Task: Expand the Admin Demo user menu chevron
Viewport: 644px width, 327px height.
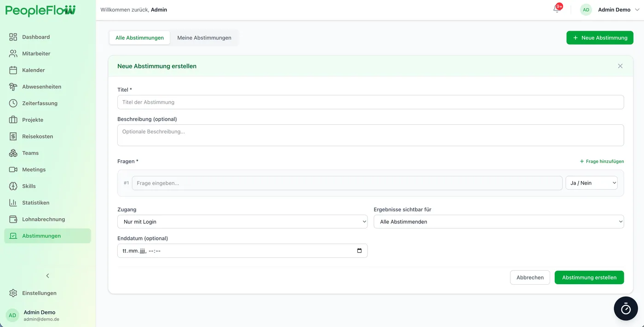Action: pos(637,10)
